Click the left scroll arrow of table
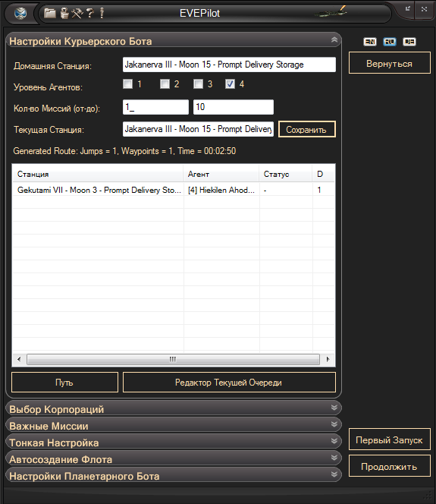 pos(19,359)
